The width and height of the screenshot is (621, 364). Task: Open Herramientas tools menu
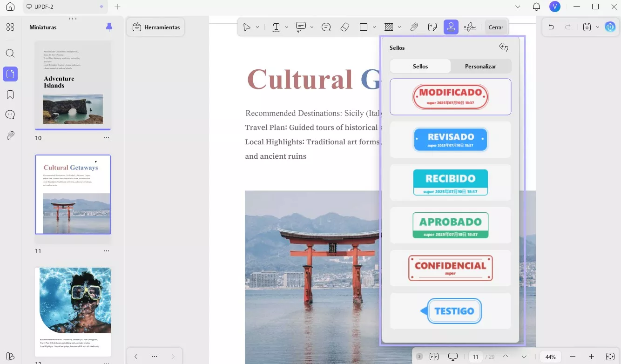(156, 27)
